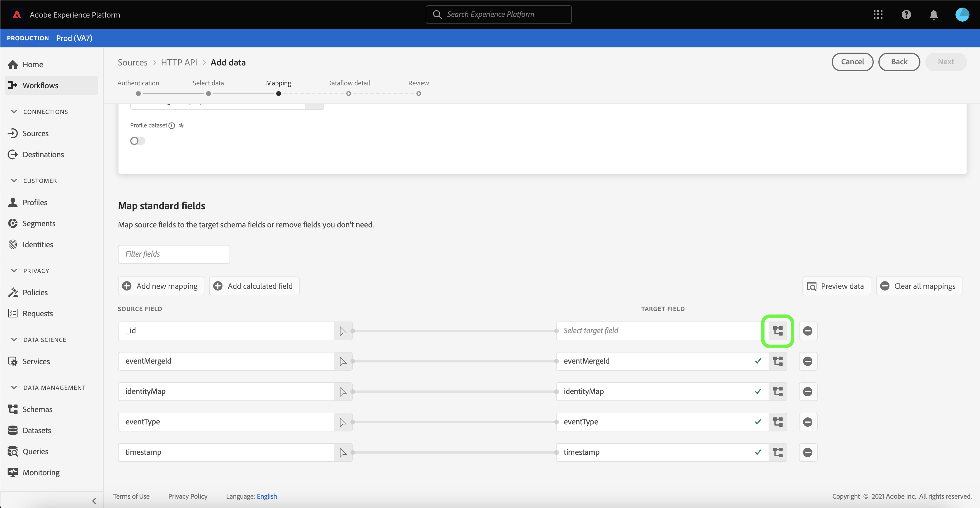980x508 pixels.
Task: Open the app switcher grid icon
Action: click(x=878, y=15)
